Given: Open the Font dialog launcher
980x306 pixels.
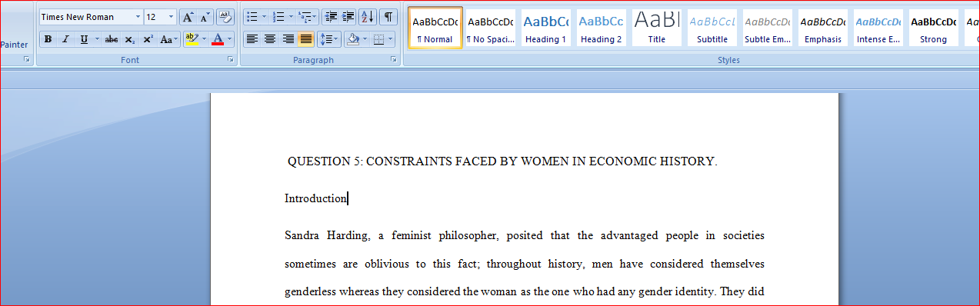Looking at the screenshot, I should coord(231,59).
